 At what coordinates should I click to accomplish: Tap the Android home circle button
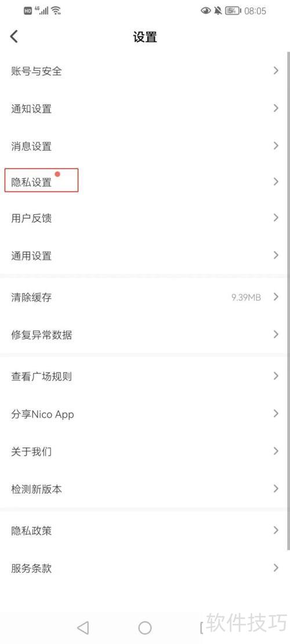(145, 627)
